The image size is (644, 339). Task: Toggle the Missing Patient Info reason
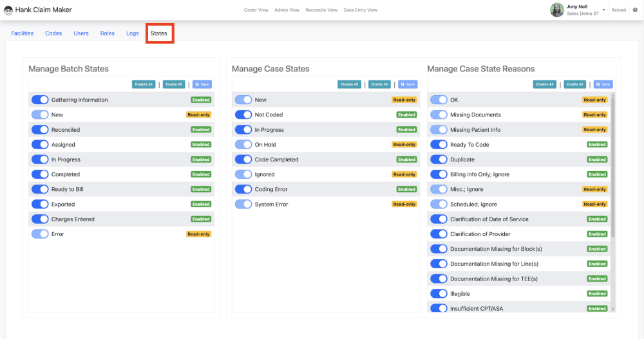click(439, 130)
